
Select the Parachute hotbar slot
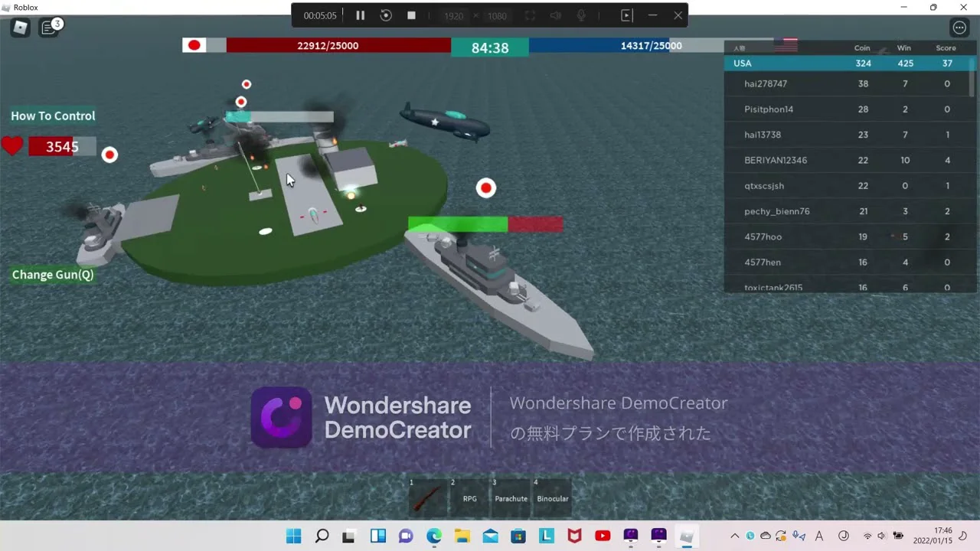[511, 497]
